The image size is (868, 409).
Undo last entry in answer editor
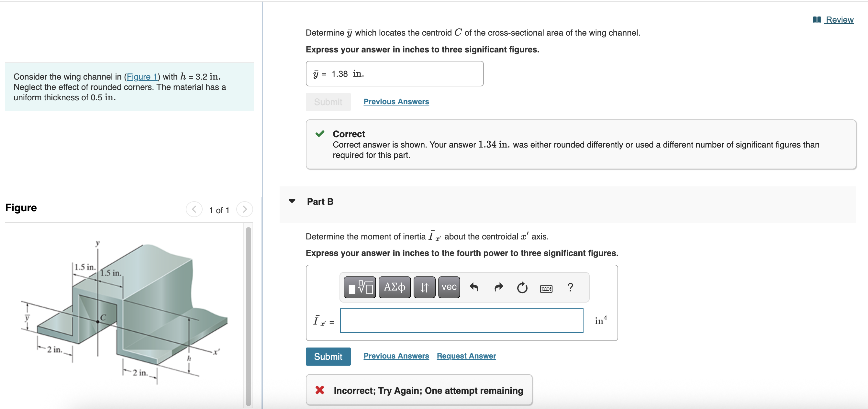(474, 287)
